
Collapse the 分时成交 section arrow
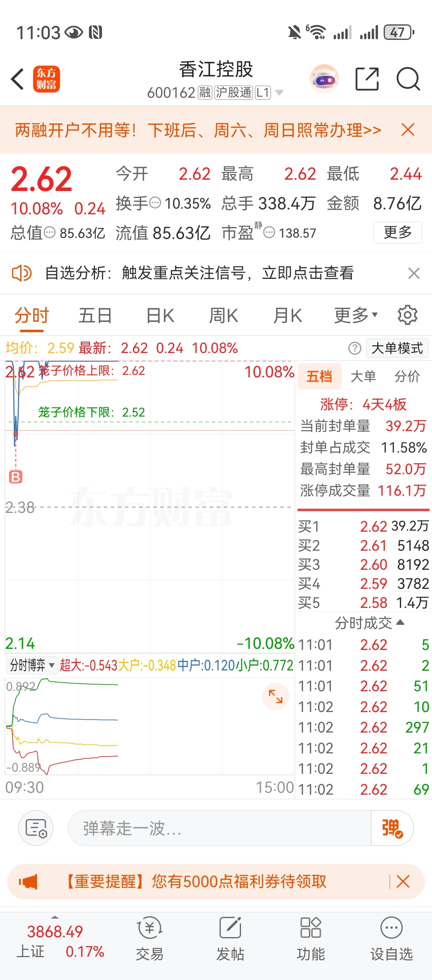tap(400, 622)
